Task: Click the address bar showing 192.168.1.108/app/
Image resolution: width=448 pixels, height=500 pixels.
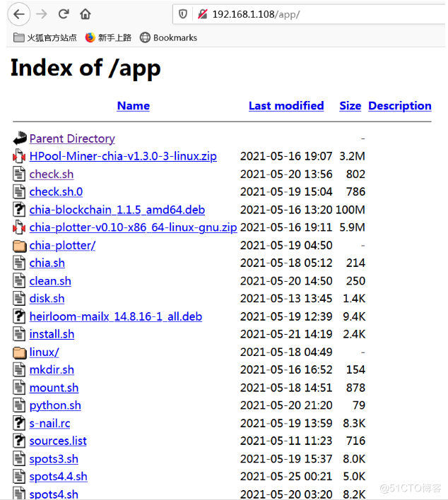Action: 309,14
